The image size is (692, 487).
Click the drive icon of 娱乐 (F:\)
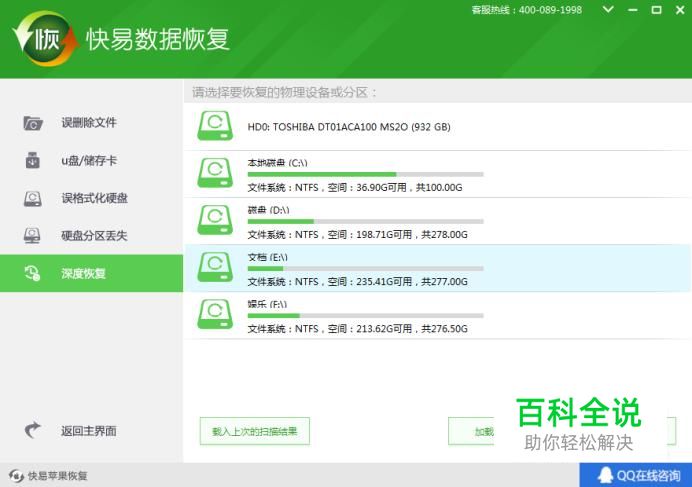tap(215, 314)
